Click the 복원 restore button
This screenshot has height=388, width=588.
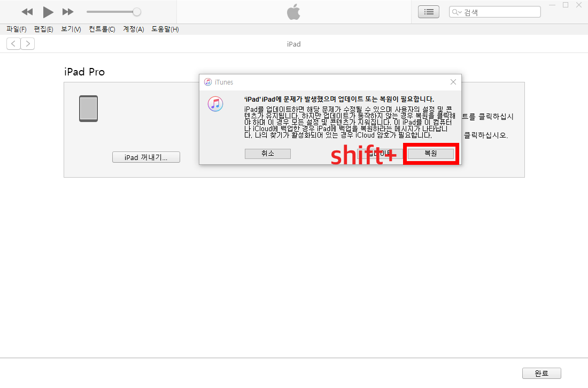[431, 154]
